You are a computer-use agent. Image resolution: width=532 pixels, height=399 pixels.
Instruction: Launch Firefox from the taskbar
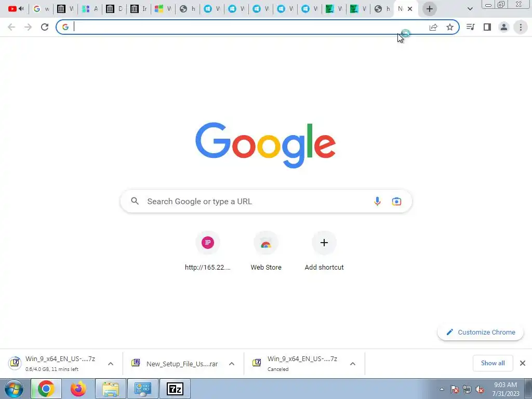click(78, 389)
